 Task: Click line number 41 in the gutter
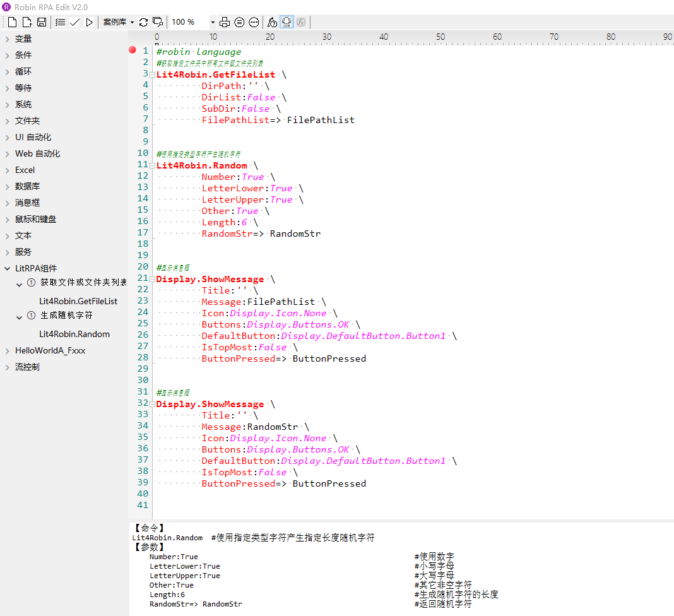143,505
